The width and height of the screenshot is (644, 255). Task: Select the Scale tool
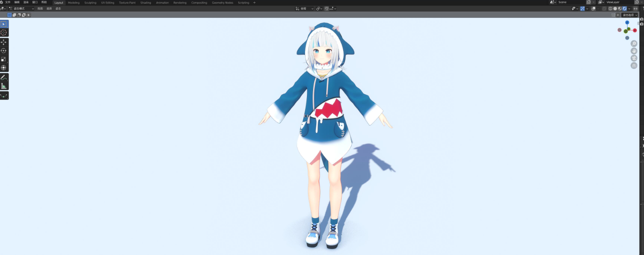pyautogui.click(x=4, y=59)
